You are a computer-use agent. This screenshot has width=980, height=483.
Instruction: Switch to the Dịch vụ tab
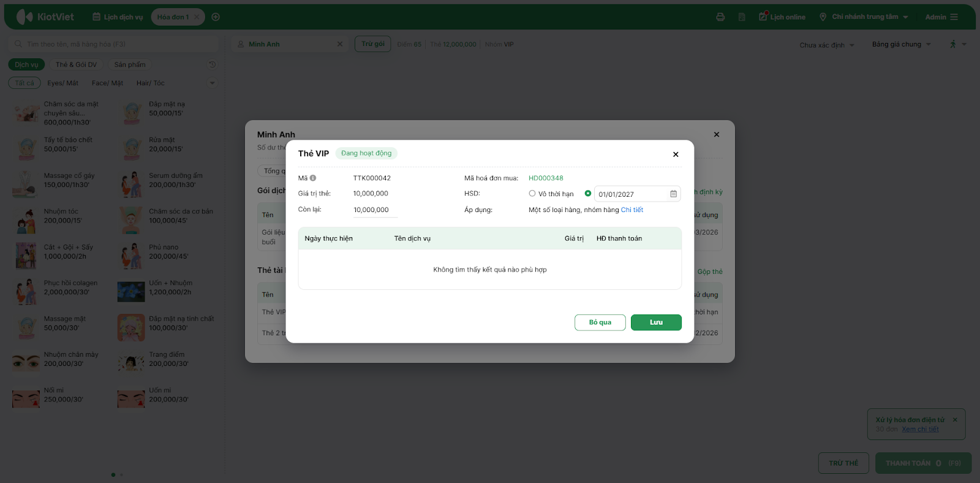(26, 64)
